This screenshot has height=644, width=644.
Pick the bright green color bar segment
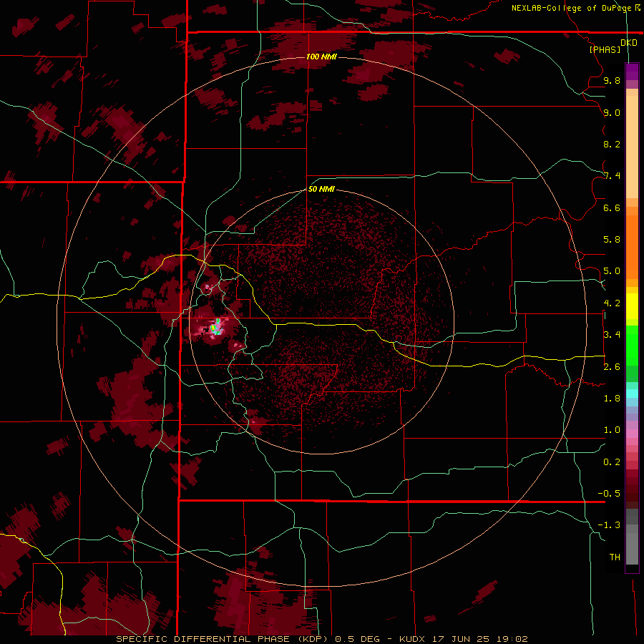632,346
